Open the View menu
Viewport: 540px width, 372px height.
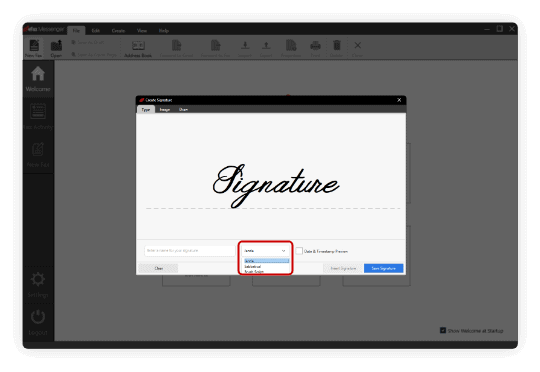pyautogui.click(x=142, y=31)
